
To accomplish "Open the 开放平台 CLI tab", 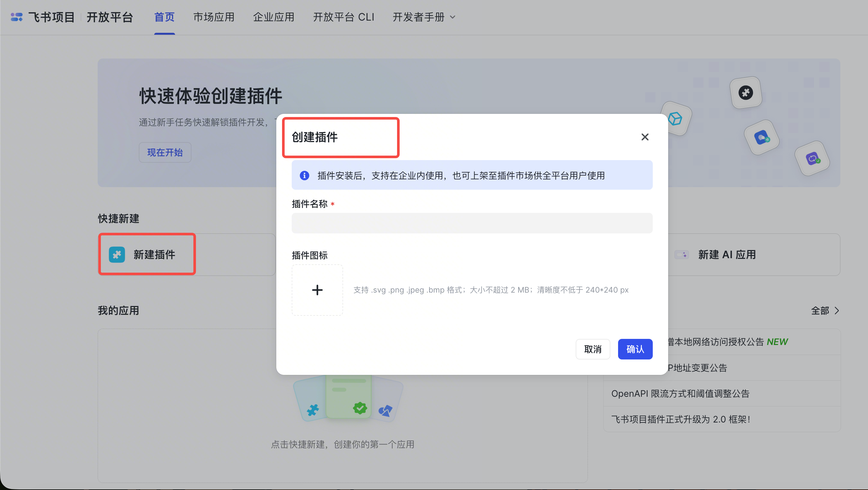I will pyautogui.click(x=344, y=17).
